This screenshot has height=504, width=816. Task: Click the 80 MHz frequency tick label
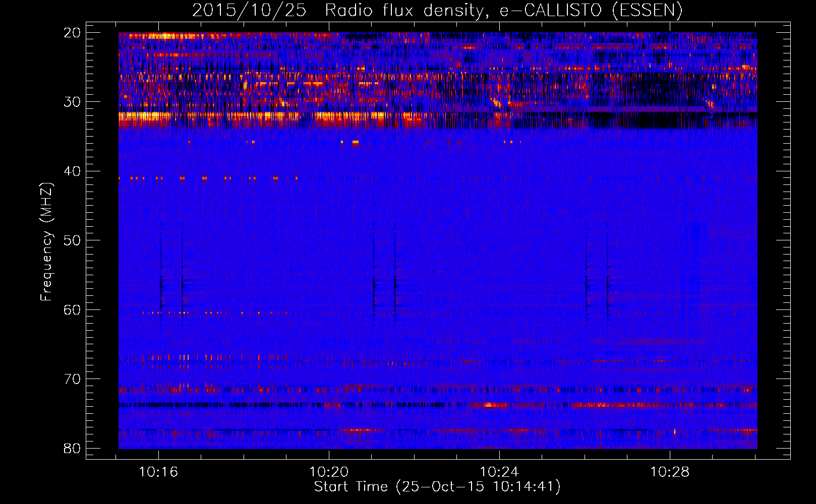(72, 449)
